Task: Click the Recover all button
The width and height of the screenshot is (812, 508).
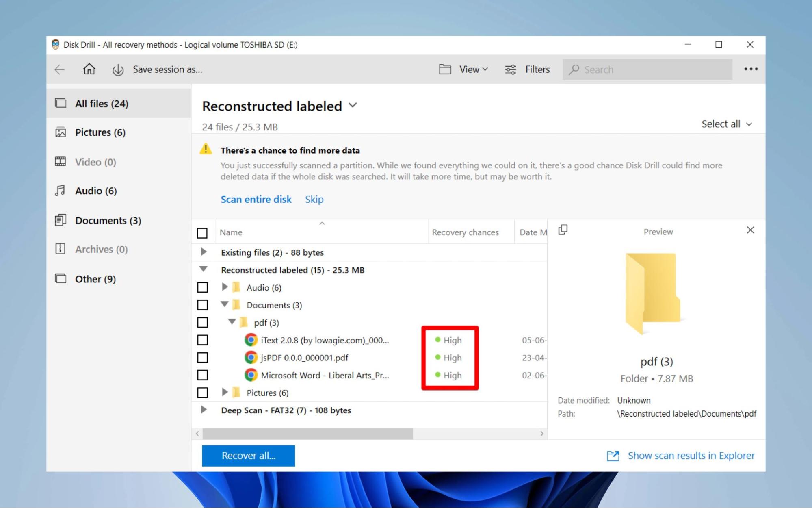Action: 249,456
